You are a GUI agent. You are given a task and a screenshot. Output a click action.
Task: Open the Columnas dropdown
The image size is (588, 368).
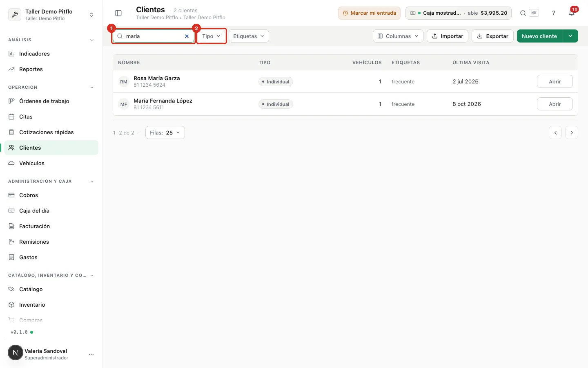click(x=398, y=36)
